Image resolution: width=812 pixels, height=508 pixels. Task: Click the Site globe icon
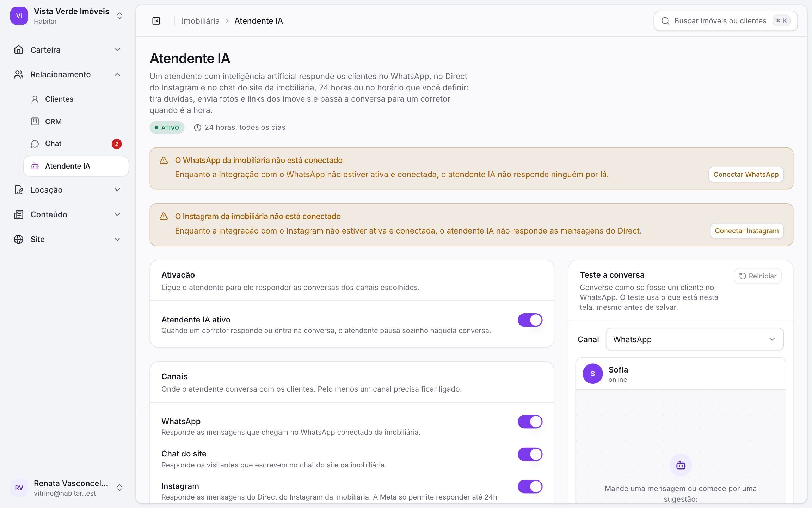click(19, 239)
